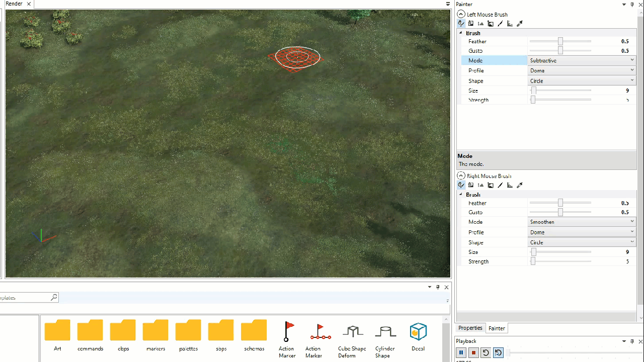
Task: Open the asset browser panel options dropdown arrow
Action: pyautogui.click(x=430, y=287)
